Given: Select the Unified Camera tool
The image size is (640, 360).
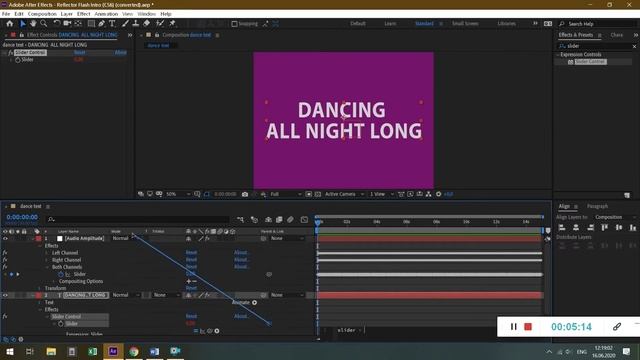Looking at the screenshot, I should point(67,24).
